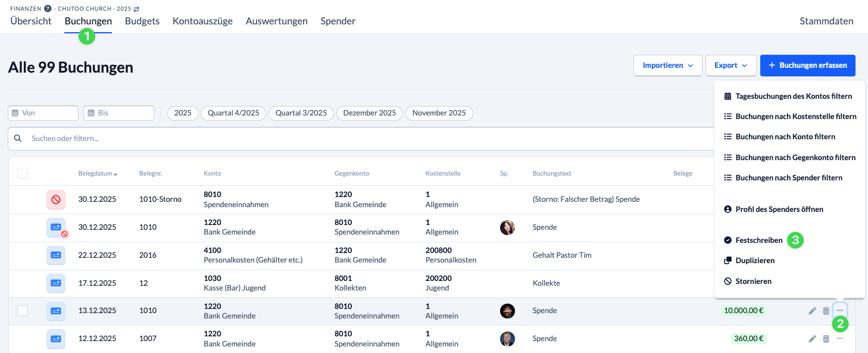868x353 pixels.
Task: Check the checkbox on the 13.12.2025 booking row
Action: point(22,310)
